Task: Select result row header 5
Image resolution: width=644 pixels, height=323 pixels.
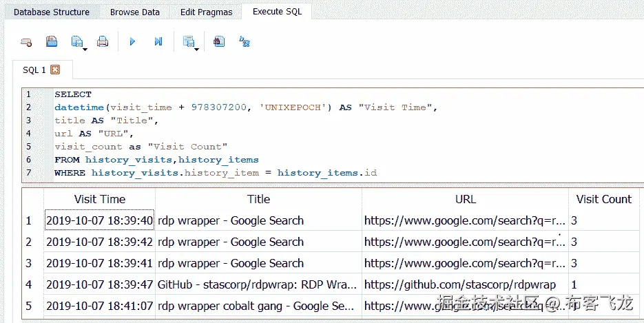Action: (33, 306)
